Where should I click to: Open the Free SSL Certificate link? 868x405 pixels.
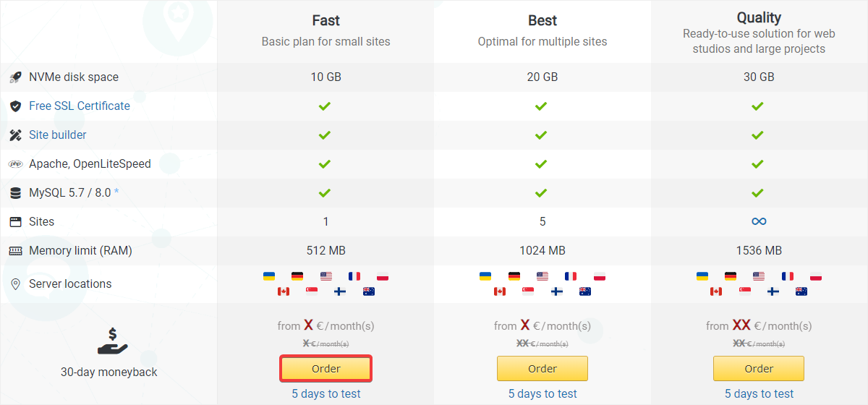click(x=80, y=106)
